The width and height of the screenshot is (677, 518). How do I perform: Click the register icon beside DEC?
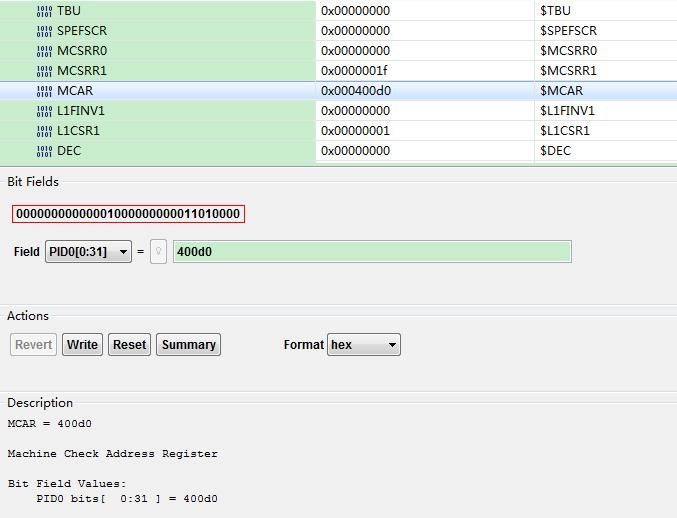(x=44, y=151)
